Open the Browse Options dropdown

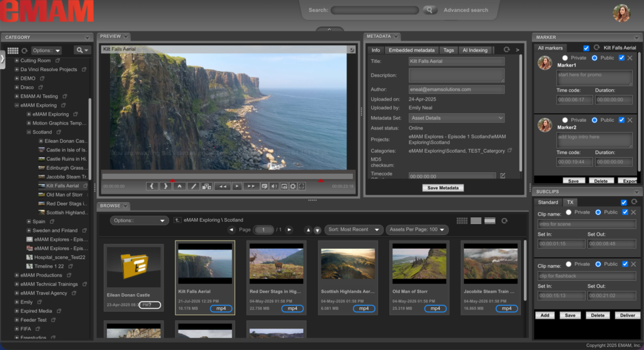pos(139,221)
